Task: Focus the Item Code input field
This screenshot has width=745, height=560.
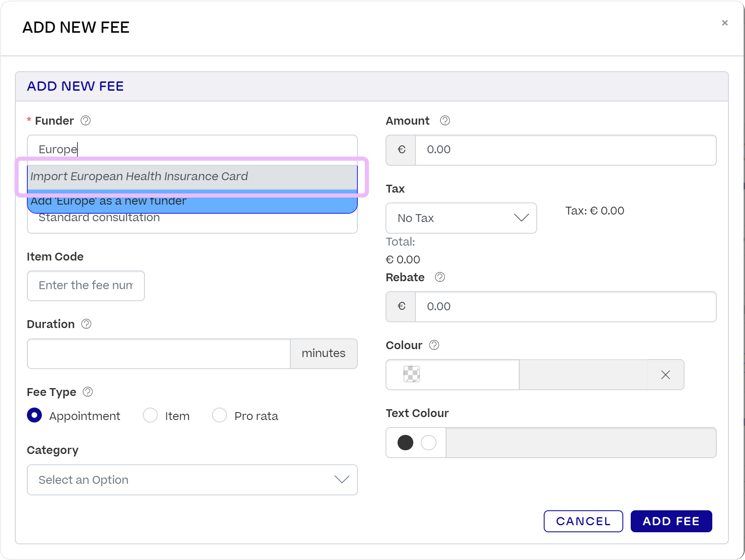Action: [86, 286]
